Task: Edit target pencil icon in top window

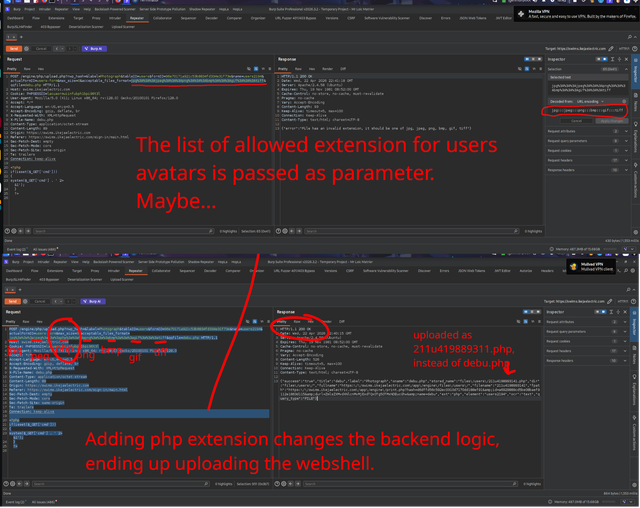Action: click(611, 49)
